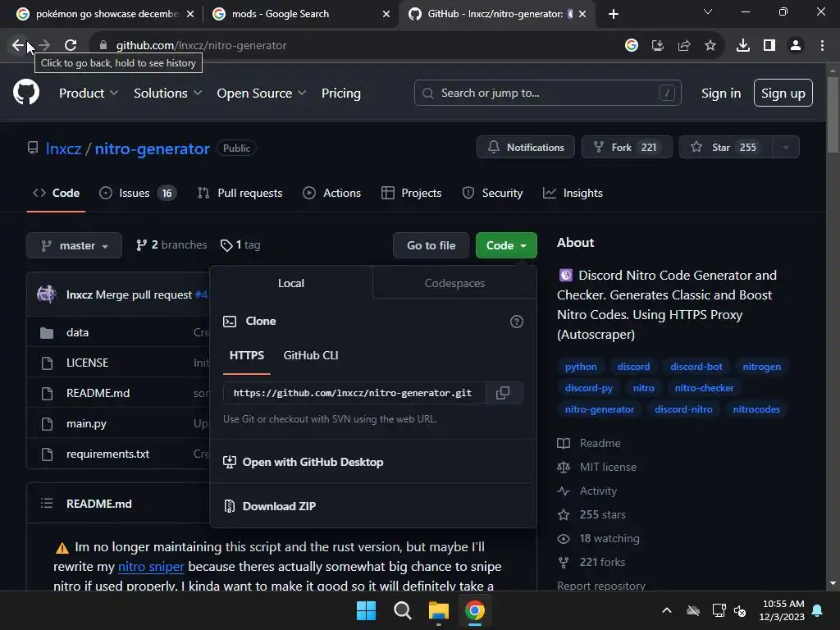Viewport: 840px width, 630px height.
Task: Select the Local tab
Action: (291, 283)
